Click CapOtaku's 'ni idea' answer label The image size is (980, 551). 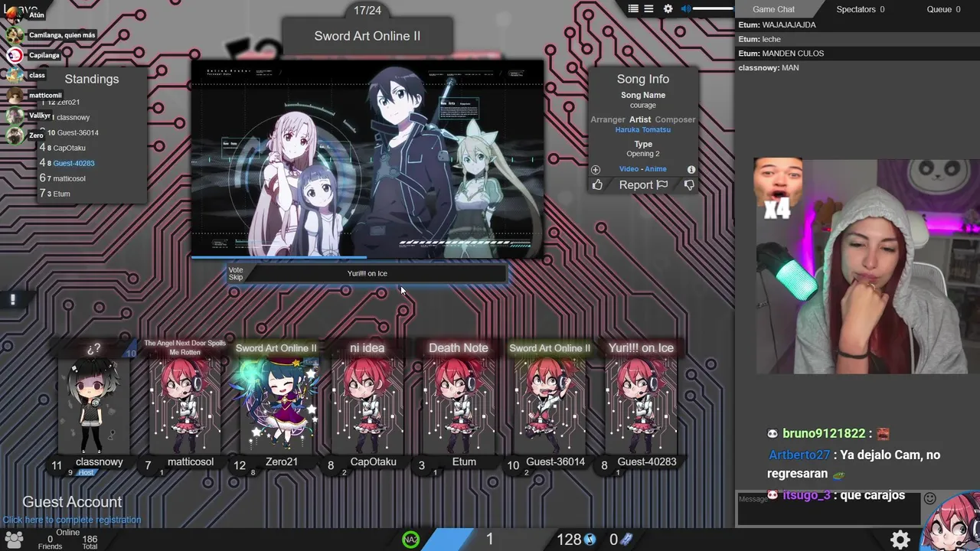click(367, 348)
